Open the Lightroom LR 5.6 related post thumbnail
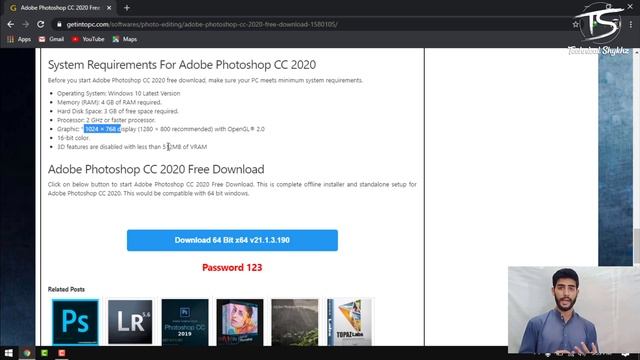The height and width of the screenshot is (360, 640). [130, 322]
